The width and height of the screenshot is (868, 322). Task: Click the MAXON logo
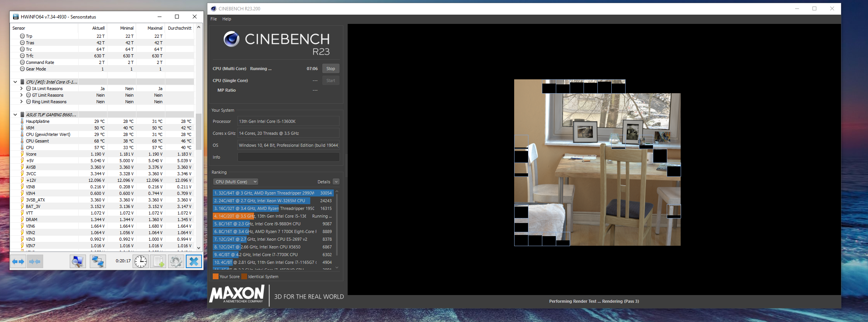point(237,295)
